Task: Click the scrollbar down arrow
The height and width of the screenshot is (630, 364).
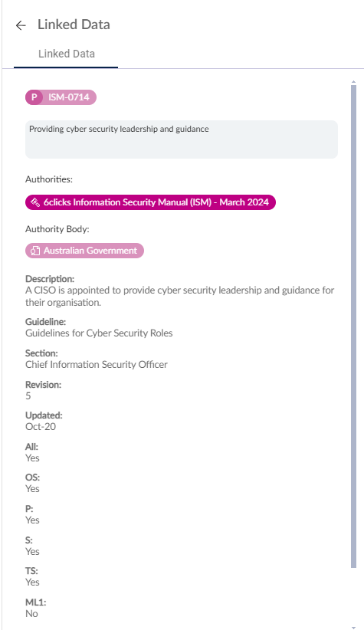Action: [x=353, y=627]
